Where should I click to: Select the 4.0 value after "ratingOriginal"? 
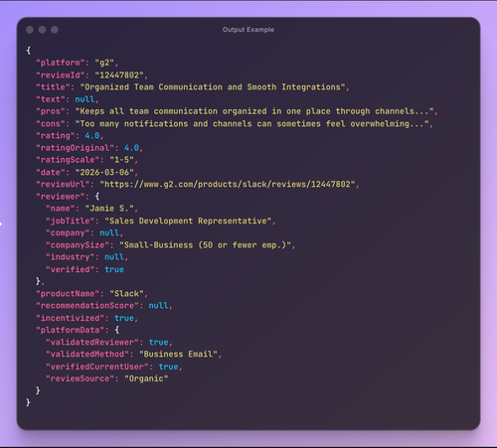coord(131,148)
